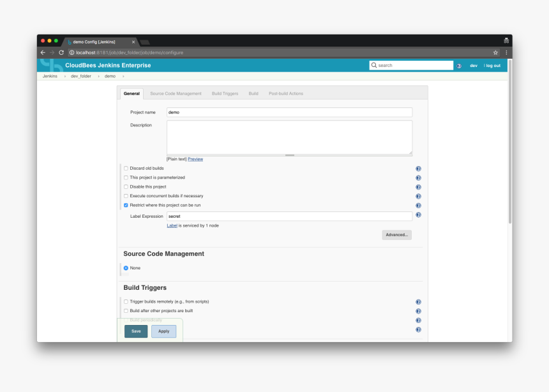Click the description resize handle bar
549x392 pixels.
point(290,155)
